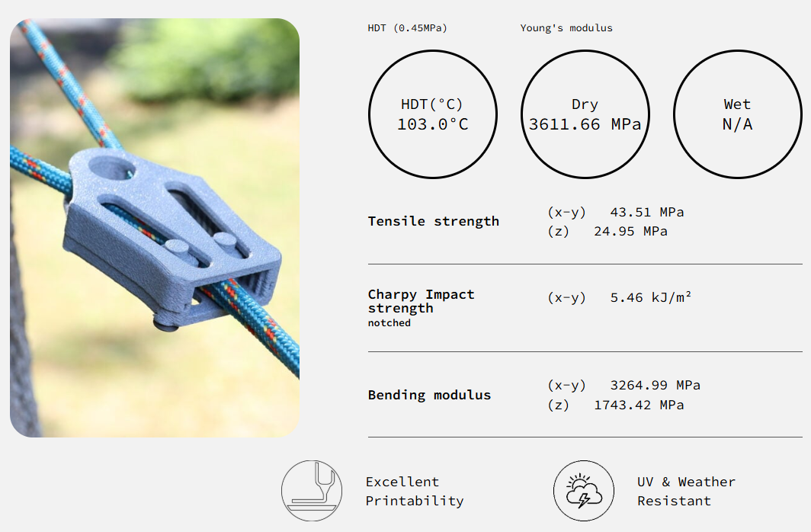Viewport: 811px width, 532px height.
Task: Click the Bending modulus heading
Action: [429, 395]
